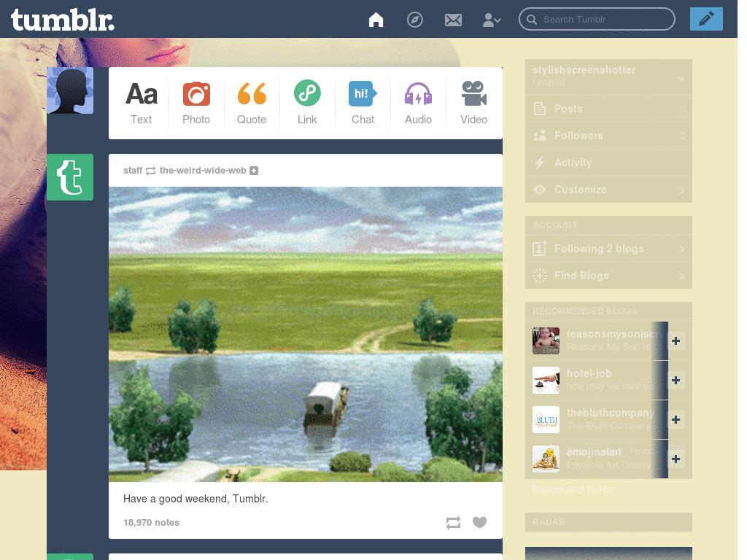Create a new Video post

pos(473,103)
